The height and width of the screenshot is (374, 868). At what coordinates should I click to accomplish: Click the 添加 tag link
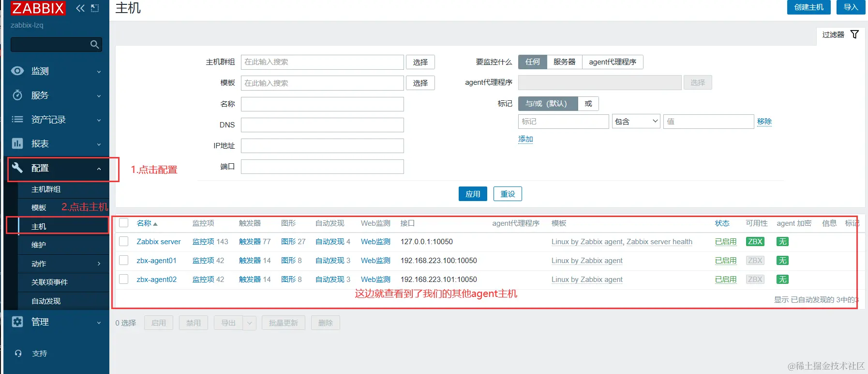point(525,139)
